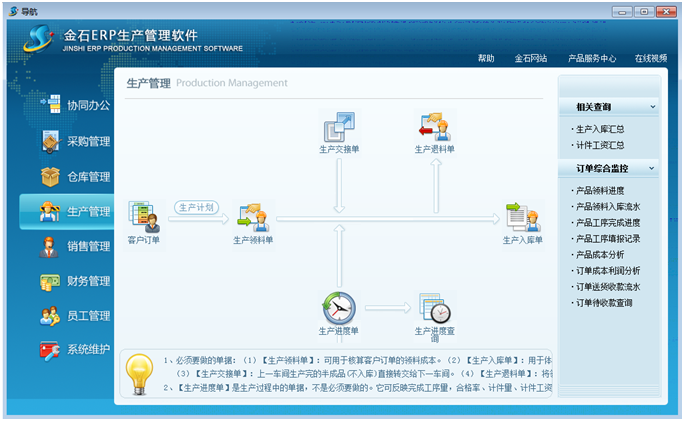Open the 生产交接单 handover icon
684x421 pixels.
(338, 128)
